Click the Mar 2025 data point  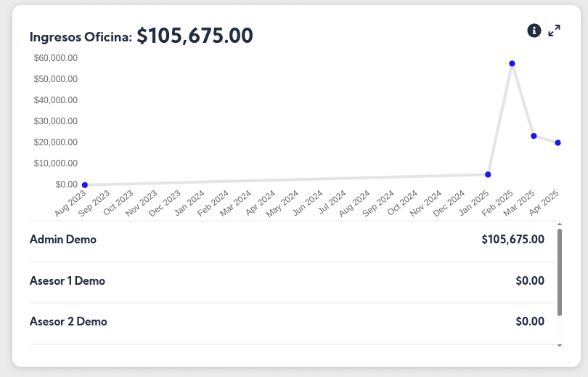[x=534, y=136]
